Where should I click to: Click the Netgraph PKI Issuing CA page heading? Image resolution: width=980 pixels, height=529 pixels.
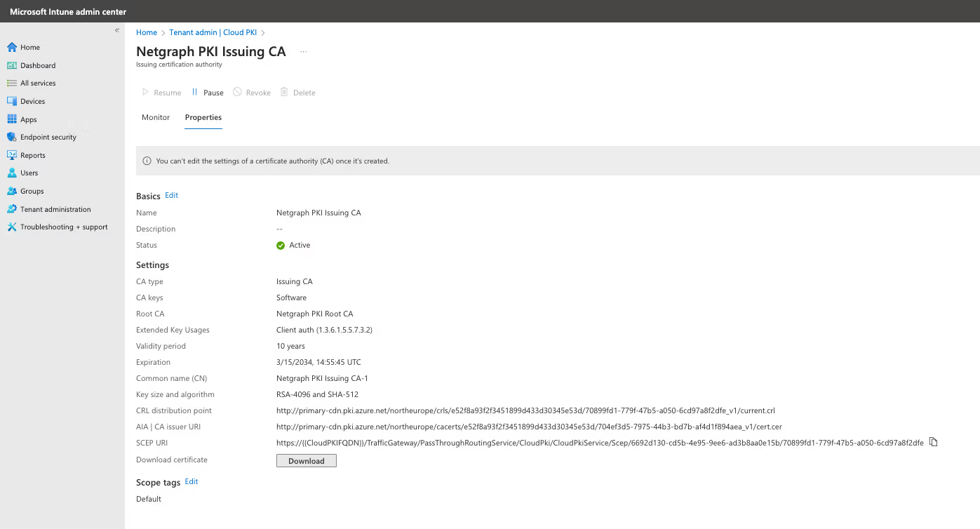coord(211,52)
